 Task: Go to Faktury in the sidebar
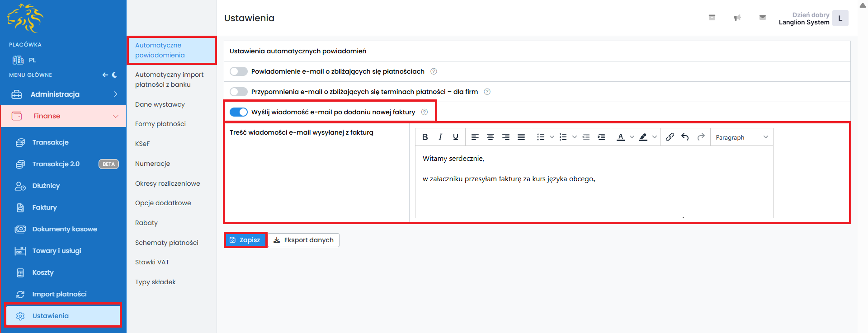(44, 207)
